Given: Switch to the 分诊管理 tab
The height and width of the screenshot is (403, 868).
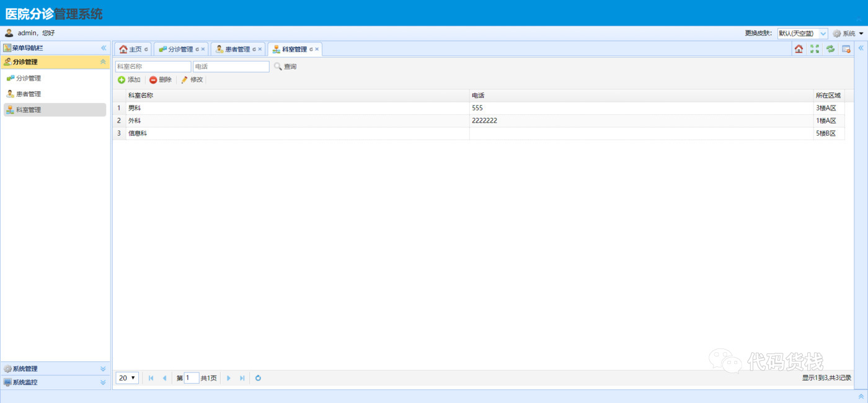Looking at the screenshot, I should [180, 49].
